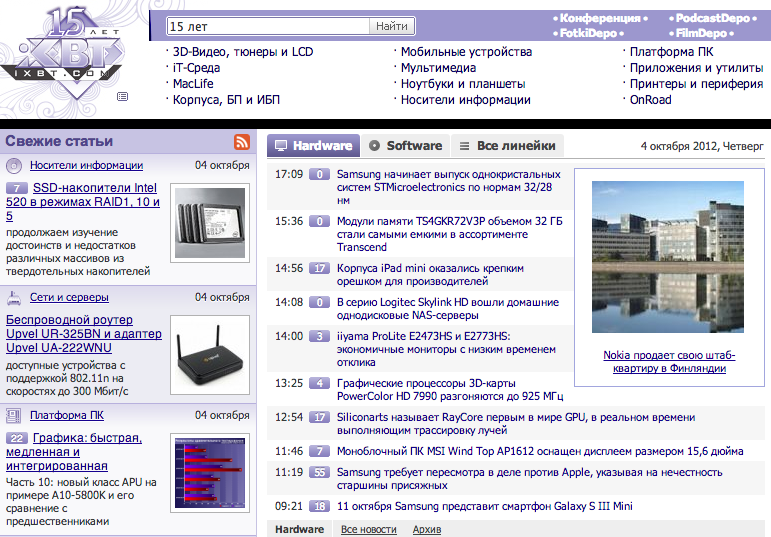This screenshot has height=537, width=771.
Task: Open Носители информации sidebar category link
Action: (87, 165)
